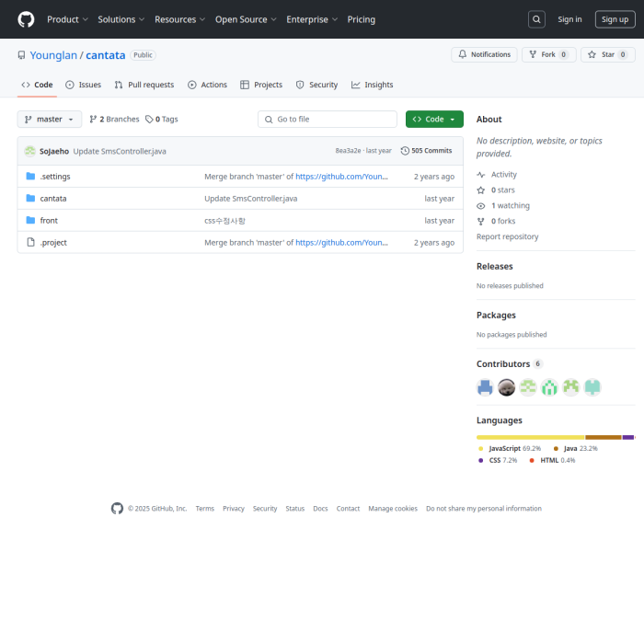Click the cantata folder icon
Screen dimensions: 644x644
pyautogui.click(x=30, y=199)
